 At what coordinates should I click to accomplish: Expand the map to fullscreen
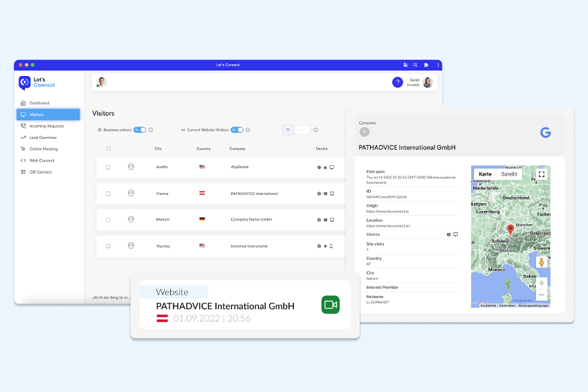(x=541, y=174)
